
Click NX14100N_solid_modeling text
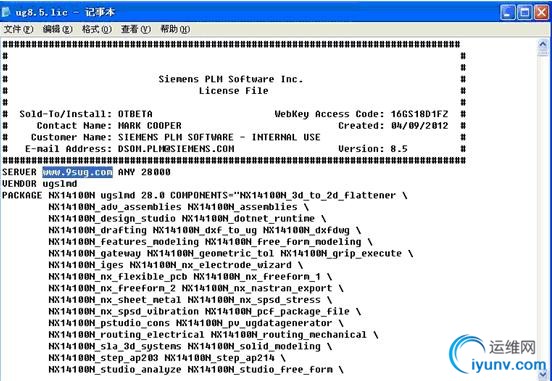(254, 346)
